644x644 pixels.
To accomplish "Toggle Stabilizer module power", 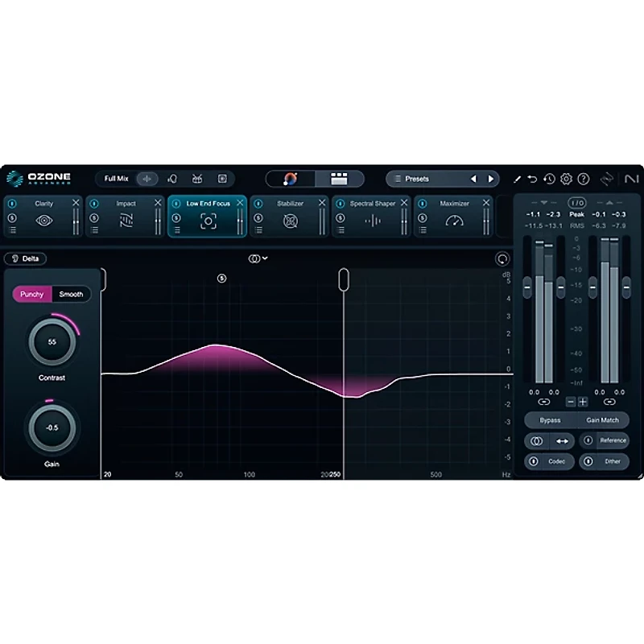I will 258,204.
